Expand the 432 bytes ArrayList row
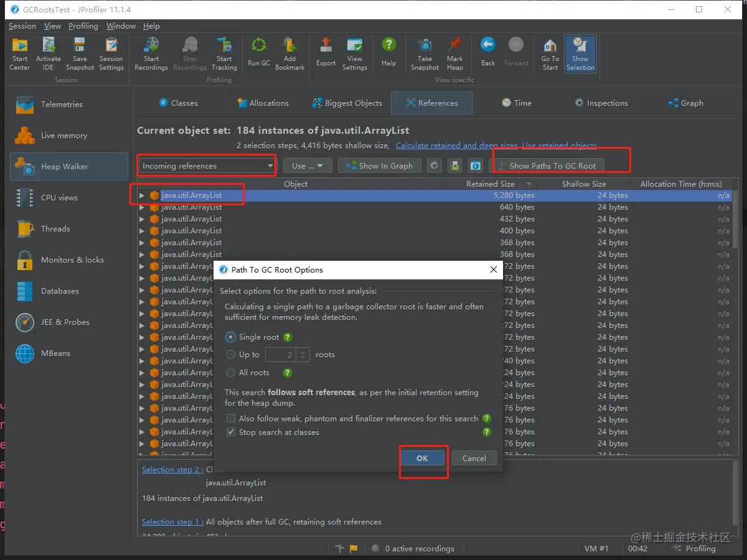Image resolution: width=747 pixels, height=560 pixels. click(142, 219)
